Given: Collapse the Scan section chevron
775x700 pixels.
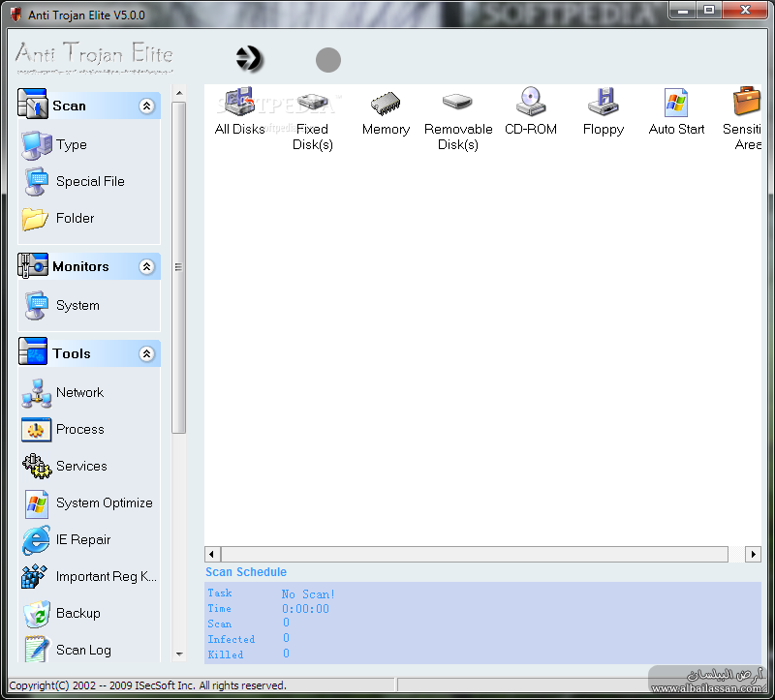Looking at the screenshot, I should coord(147,106).
